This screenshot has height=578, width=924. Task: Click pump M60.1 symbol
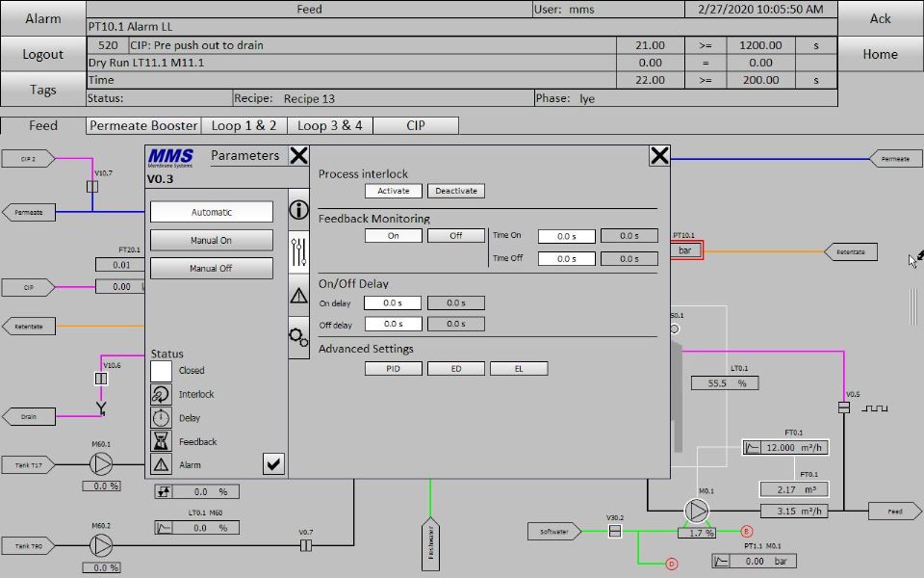[x=100, y=465]
